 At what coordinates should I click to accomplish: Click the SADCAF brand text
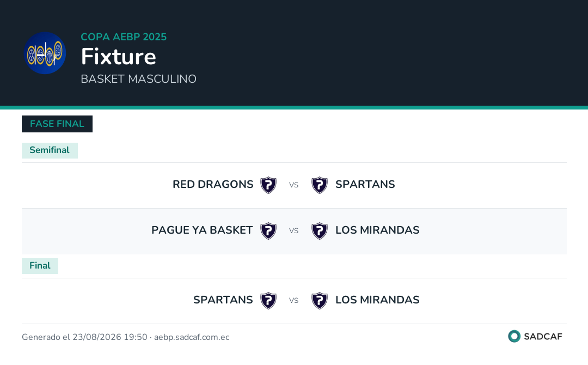click(x=543, y=337)
